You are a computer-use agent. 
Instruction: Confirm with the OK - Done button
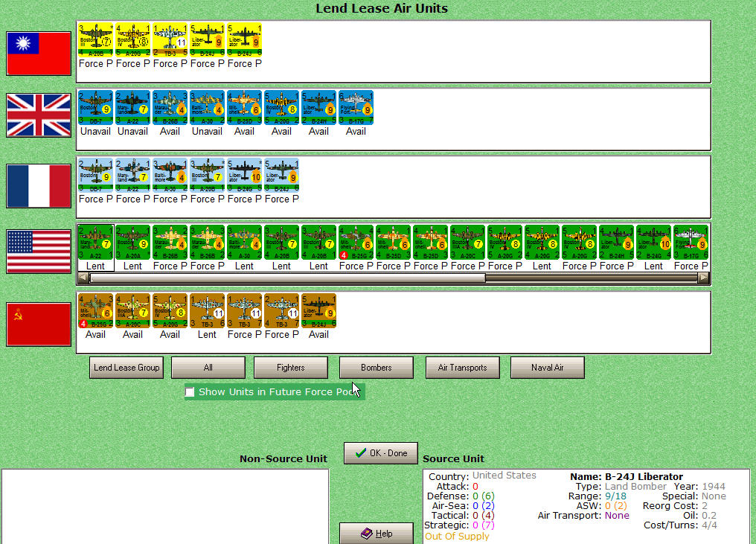click(x=381, y=453)
